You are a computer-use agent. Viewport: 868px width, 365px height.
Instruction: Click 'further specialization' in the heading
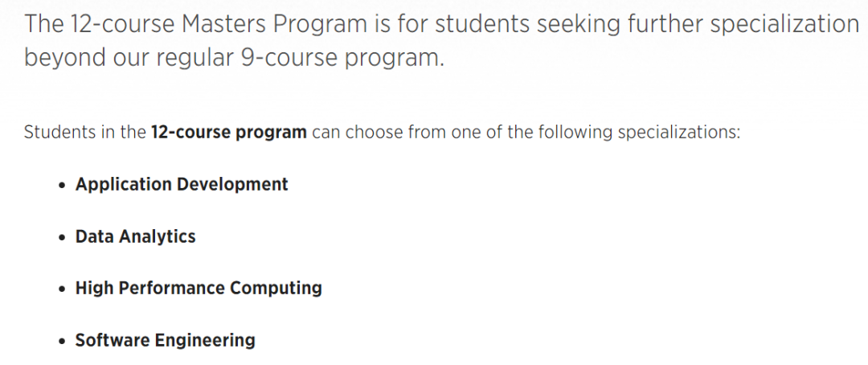click(726, 24)
